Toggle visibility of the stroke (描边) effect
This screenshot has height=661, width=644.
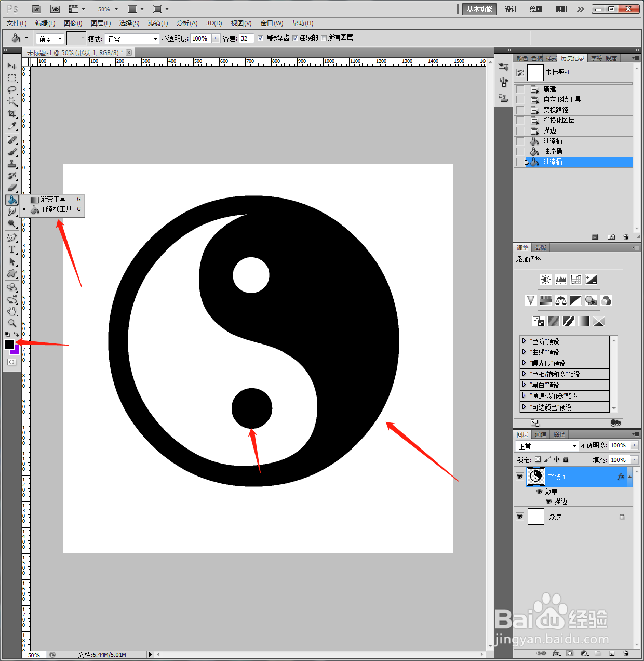tap(549, 501)
